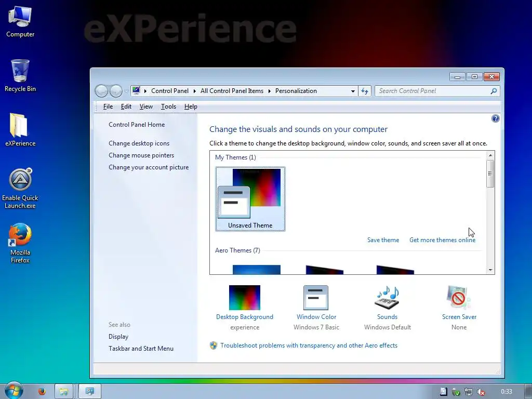Open Change desktop icons link
Screen dimensions: 532x399
(x=139, y=143)
